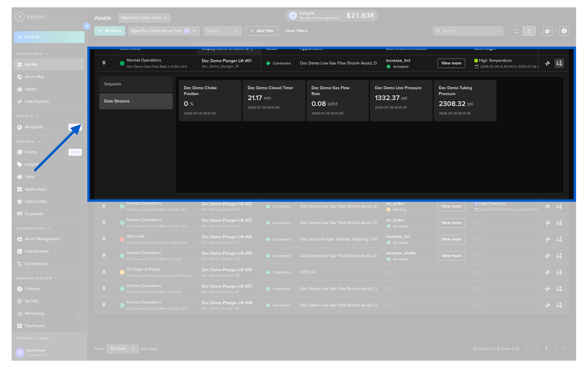Collapse the OPERATIONS sidebar section
588x368 pixels.
(x=32, y=54)
